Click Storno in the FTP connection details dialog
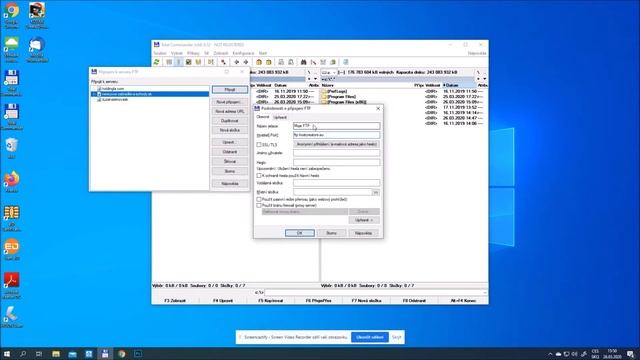The image size is (640, 360). tap(331, 233)
